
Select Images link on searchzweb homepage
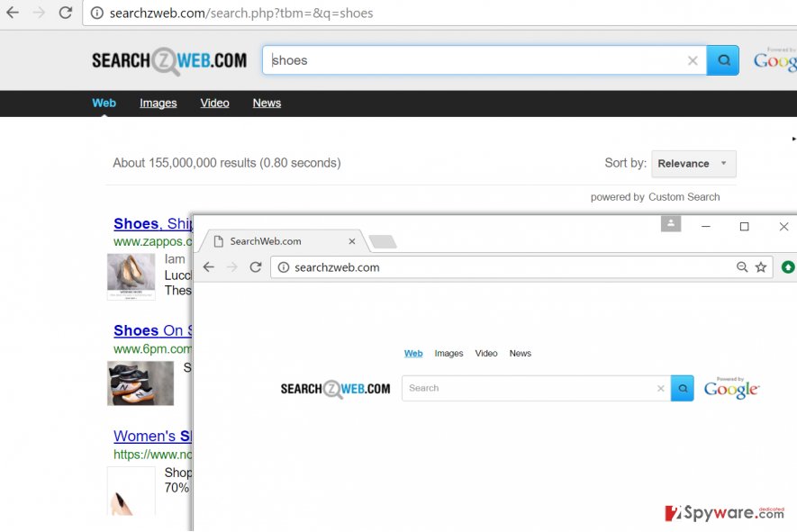(448, 353)
